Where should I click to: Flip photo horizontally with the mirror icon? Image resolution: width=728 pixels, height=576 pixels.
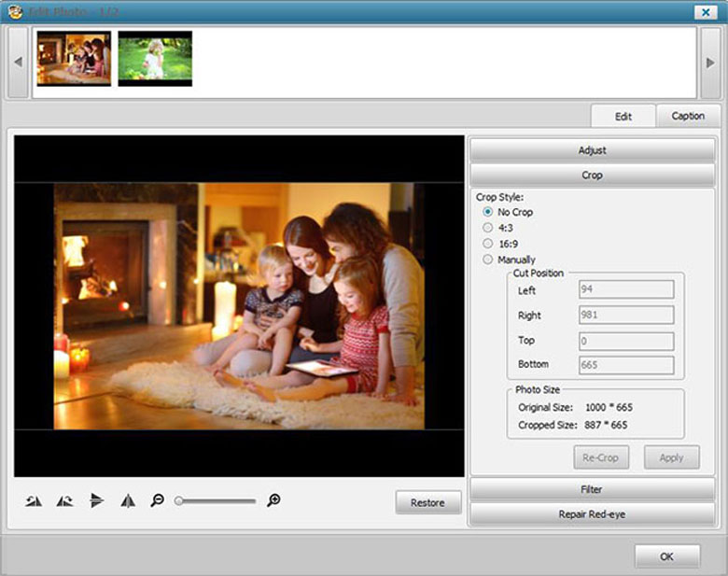point(128,500)
